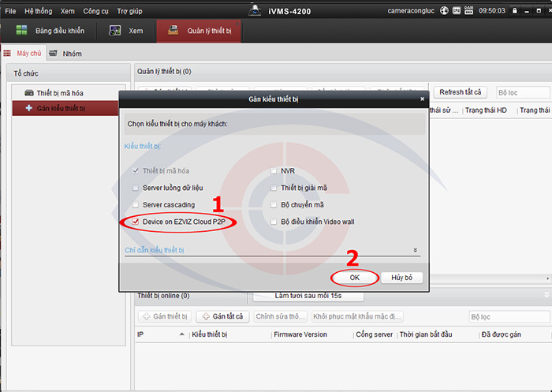The image size is (552, 392).
Task: Click Làm tươi sau mỗi 15s button
Action: [x=308, y=296]
